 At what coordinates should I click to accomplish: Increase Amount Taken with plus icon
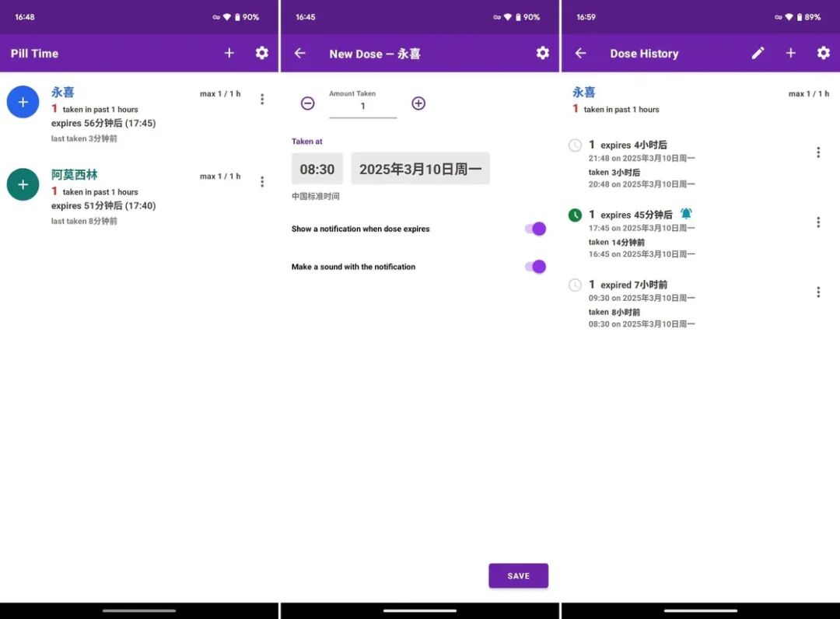click(x=418, y=103)
